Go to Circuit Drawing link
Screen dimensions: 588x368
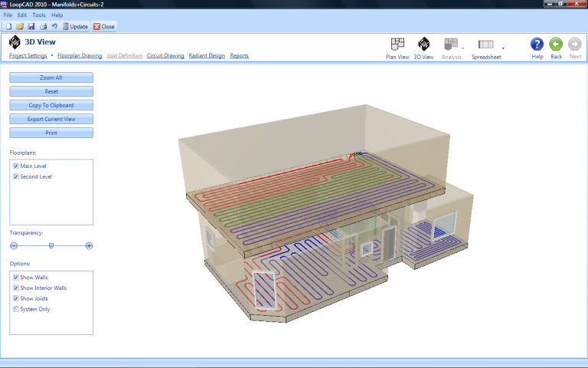click(x=165, y=55)
